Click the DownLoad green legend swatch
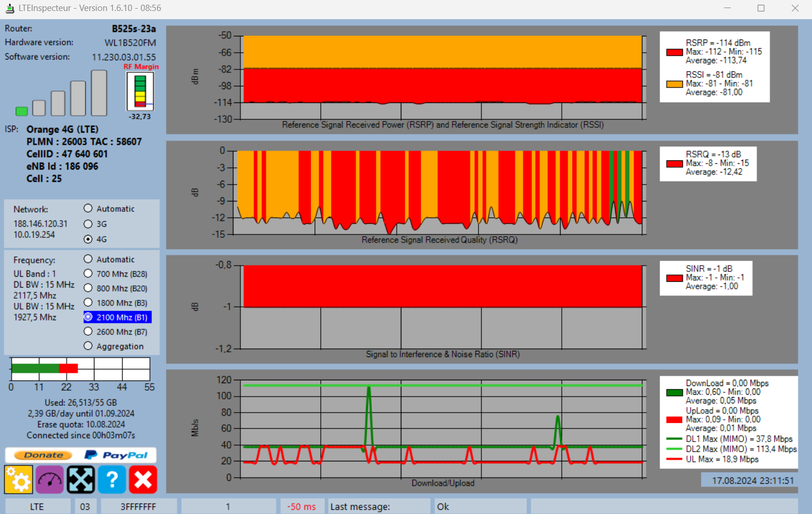812x514 pixels. (x=674, y=392)
